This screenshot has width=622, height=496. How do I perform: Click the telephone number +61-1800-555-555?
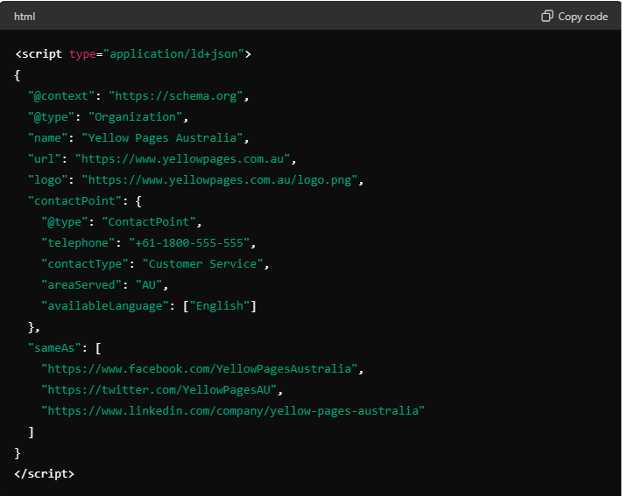coord(192,243)
